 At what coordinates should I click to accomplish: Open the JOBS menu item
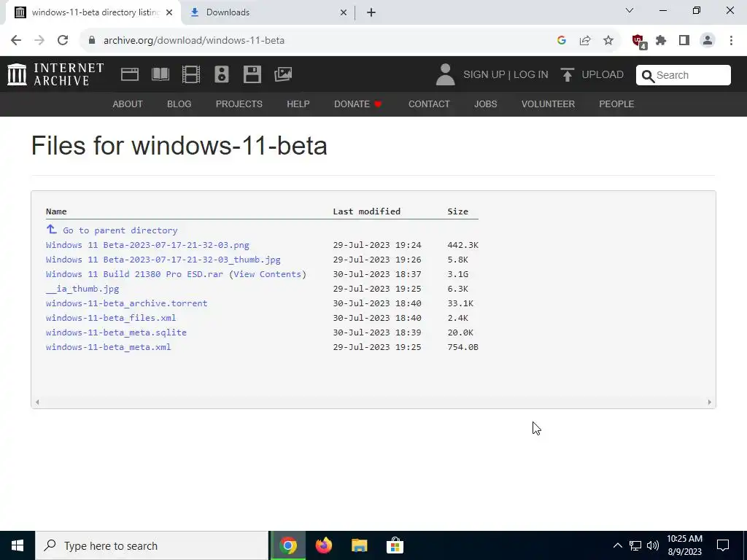[485, 104]
